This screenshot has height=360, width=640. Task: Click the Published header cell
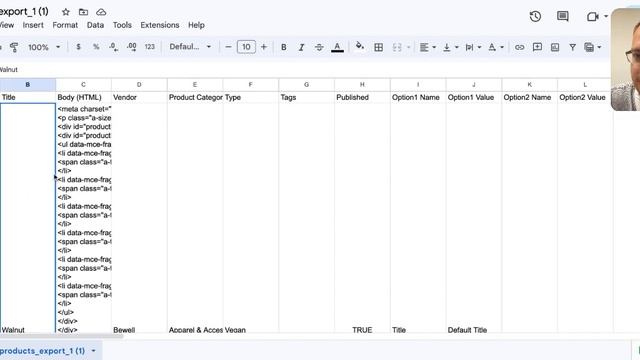[x=362, y=97]
